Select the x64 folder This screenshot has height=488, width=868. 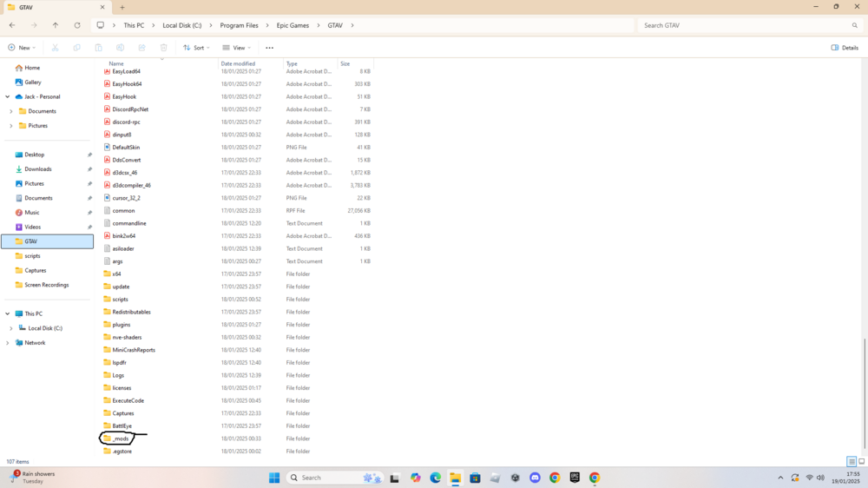point(116,274)
